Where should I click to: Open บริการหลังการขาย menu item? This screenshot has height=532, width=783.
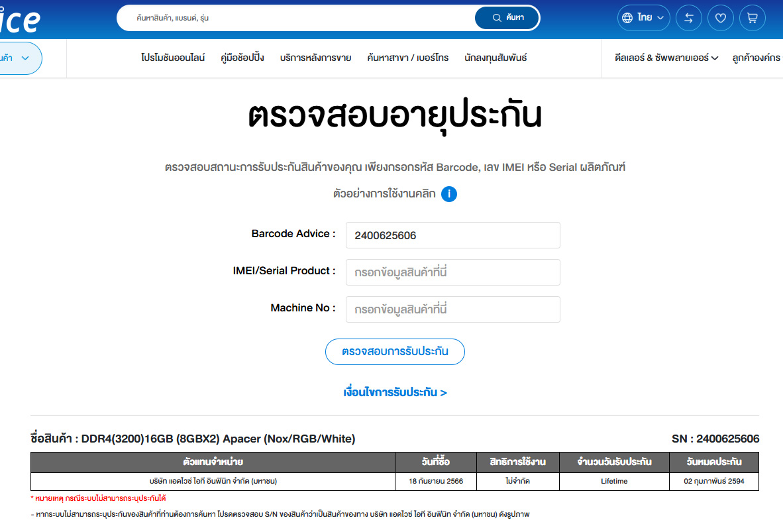(315, 58)
